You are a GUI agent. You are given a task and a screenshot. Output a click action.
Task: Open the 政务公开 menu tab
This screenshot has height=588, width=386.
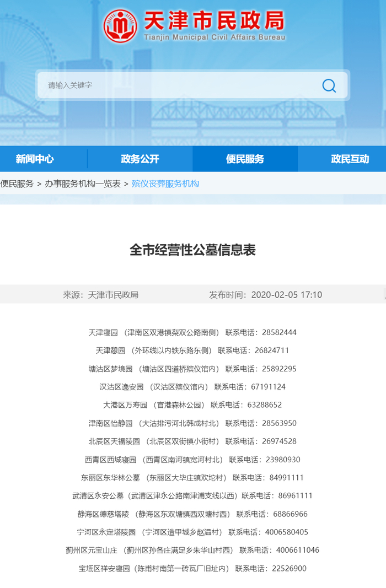pos(140,159)
